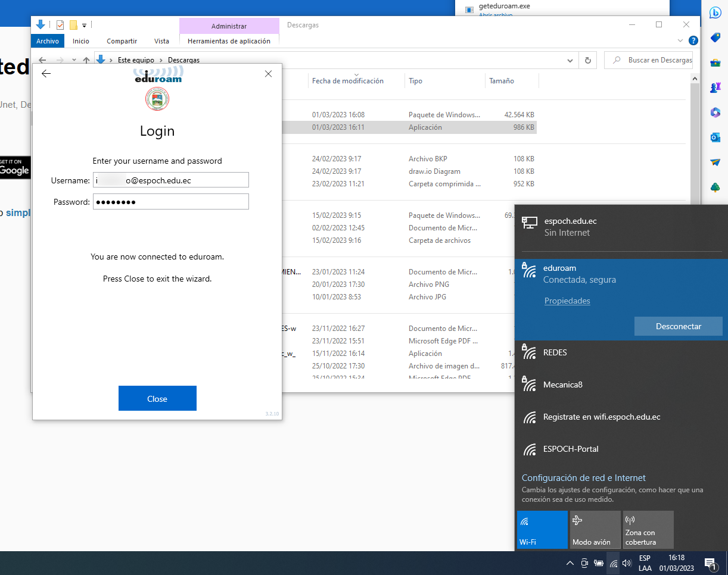Click the blue Close button in wizard
The image size is (728, 575).
point(157,399)
